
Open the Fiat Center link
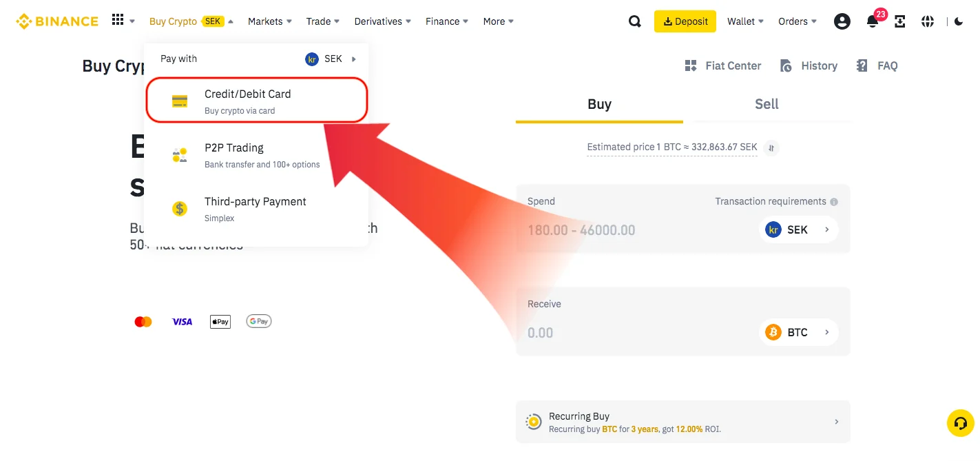pyautogui.click(x=723, y=66)
